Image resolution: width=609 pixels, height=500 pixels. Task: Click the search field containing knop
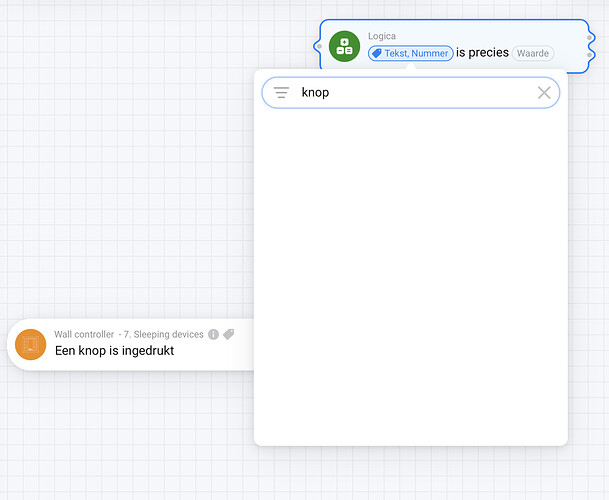[x=411, y=92]
